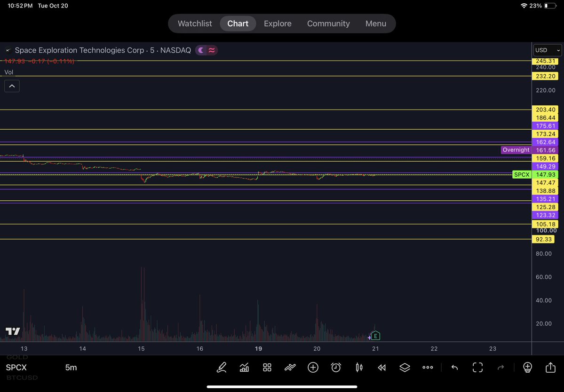Select the 232.20 price level label

click(545, 76)
